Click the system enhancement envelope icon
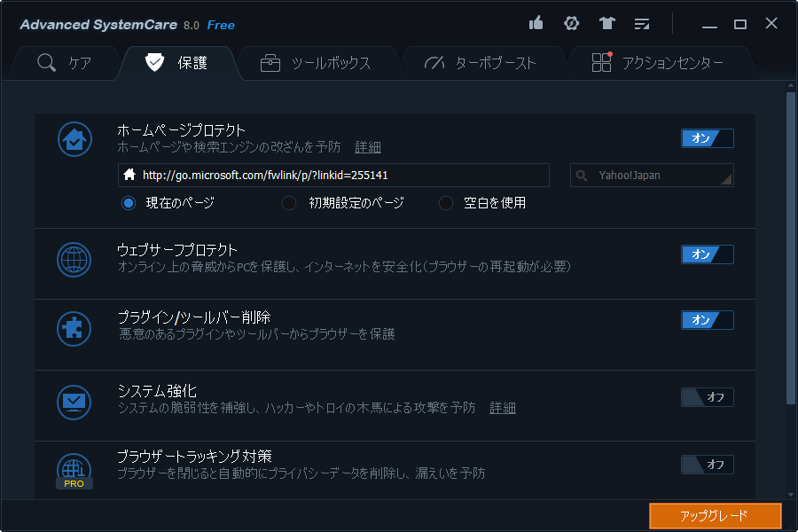Screen dimensions: 798x532 tap(74, 402)
